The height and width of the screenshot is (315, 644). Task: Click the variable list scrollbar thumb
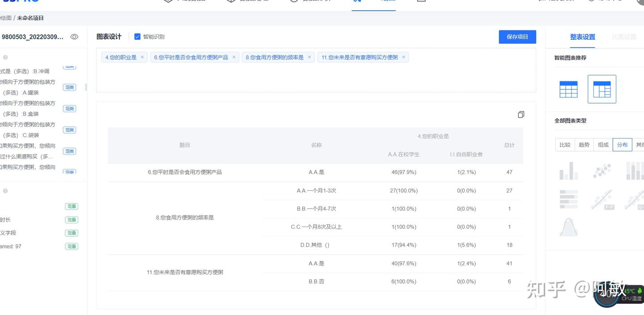point(86,87)
